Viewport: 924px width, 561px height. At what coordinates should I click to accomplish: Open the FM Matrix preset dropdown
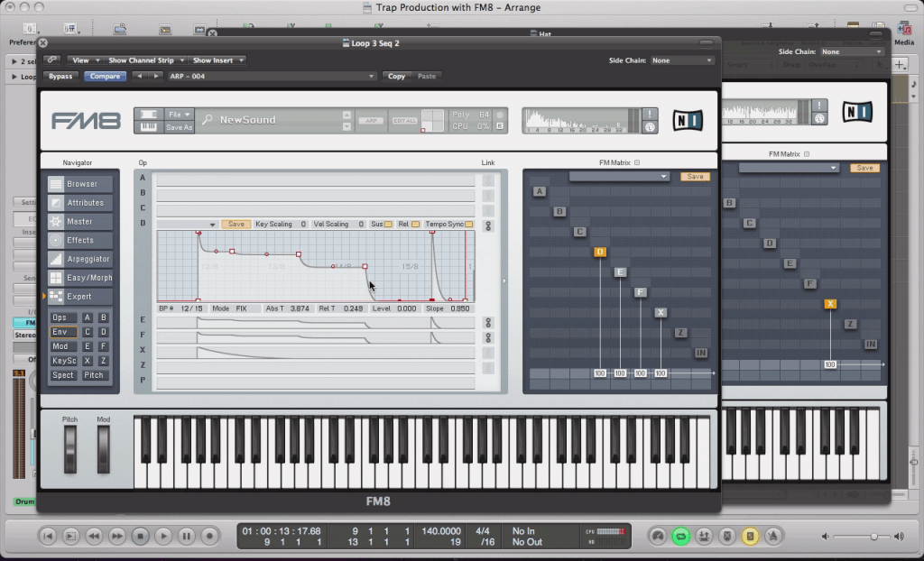(619, 176)
